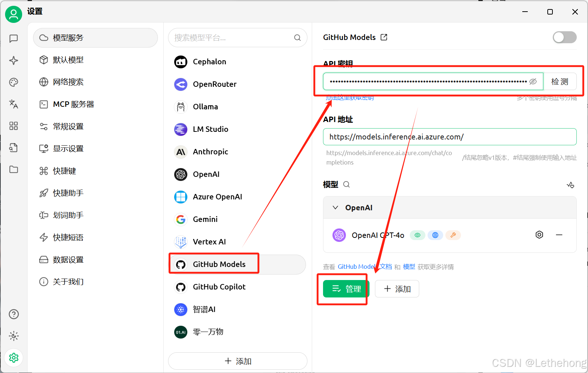
Task: Click the 检测 API key check button
Action: point(560,81)
